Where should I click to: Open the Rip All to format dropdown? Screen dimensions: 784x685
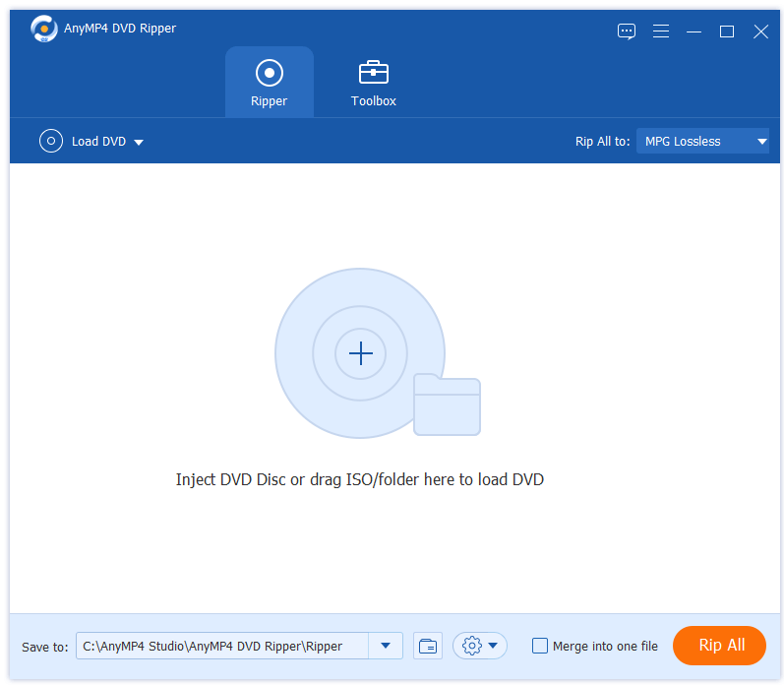[x=702, y=141]
